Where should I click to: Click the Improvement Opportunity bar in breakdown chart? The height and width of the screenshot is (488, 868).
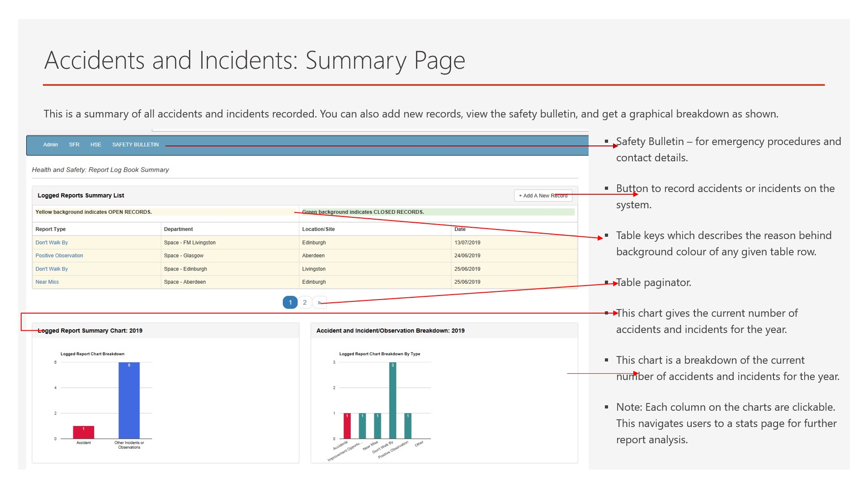click(363, 426)
